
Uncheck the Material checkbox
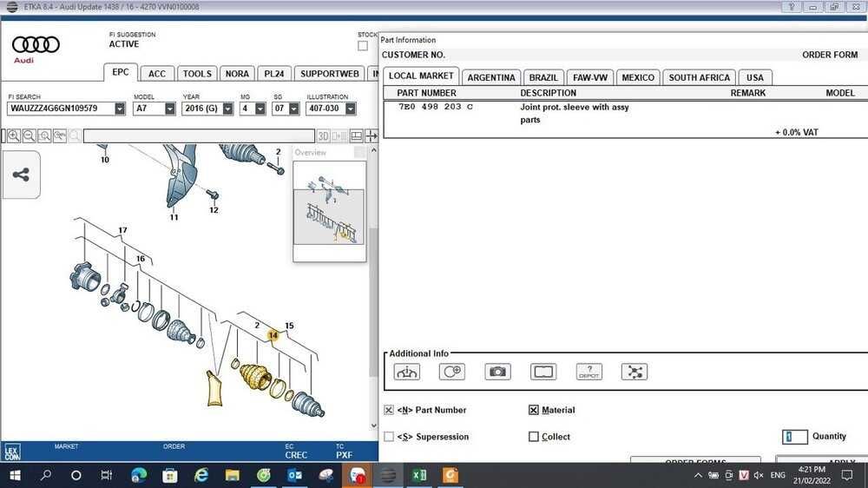click(534, 410)
